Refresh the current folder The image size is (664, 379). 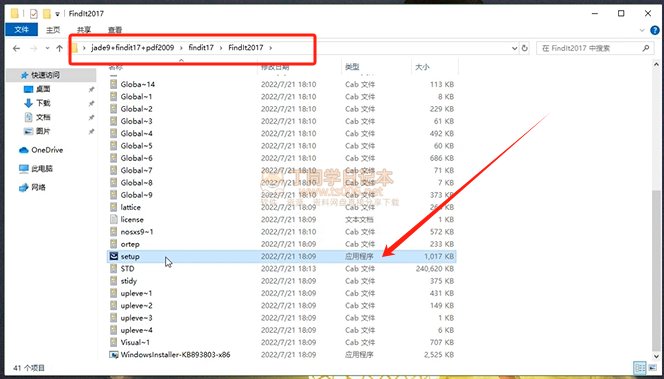[525, 48]
